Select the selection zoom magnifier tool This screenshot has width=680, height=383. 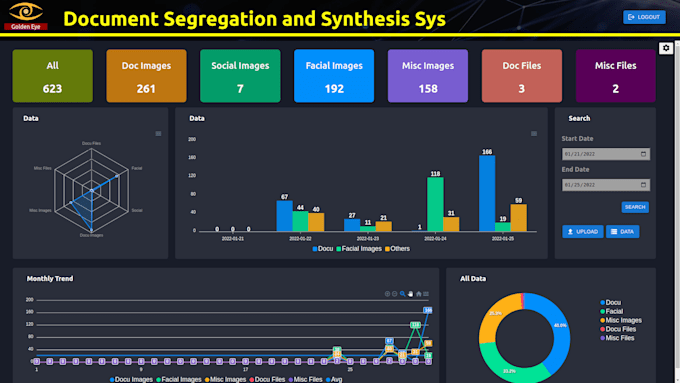click(x=402, y=294)
